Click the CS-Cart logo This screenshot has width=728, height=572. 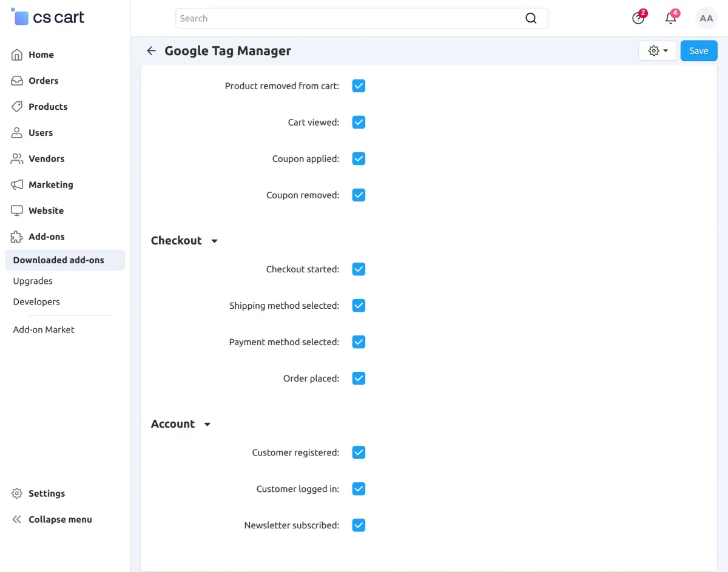click(x=48, y=18)
